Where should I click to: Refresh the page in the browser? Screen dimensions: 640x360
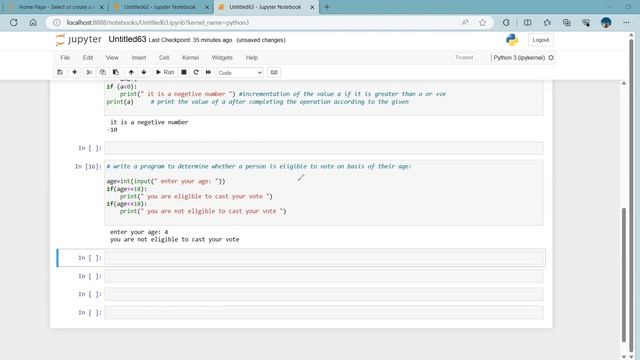pyautogui.click(x=14, y=22)
